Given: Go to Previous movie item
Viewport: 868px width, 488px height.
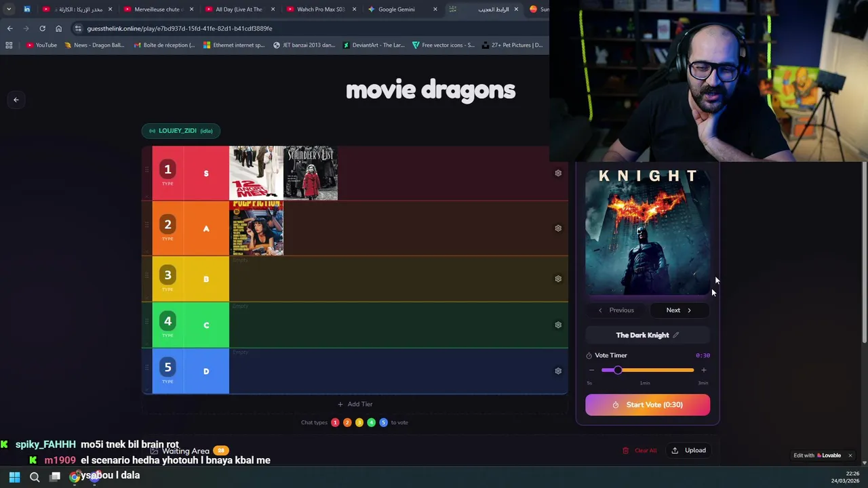Looking at the screenshot, I should 616,310.
